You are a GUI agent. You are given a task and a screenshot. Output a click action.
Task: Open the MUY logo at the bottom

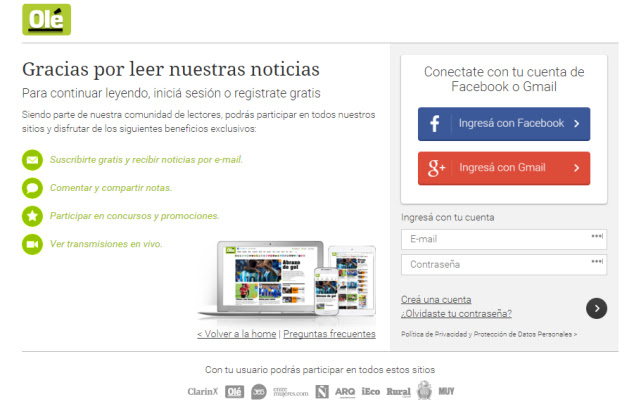446,391
